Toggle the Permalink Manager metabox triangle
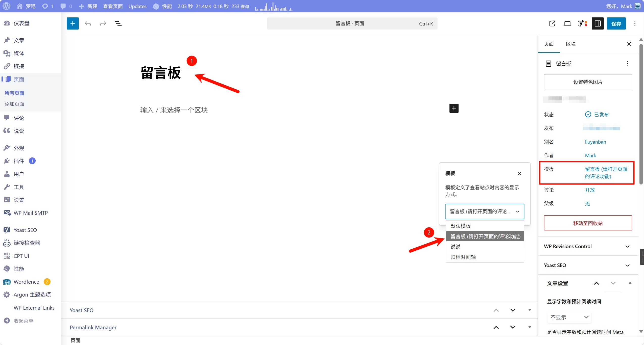The image size is (644, 345). point(530,327)
